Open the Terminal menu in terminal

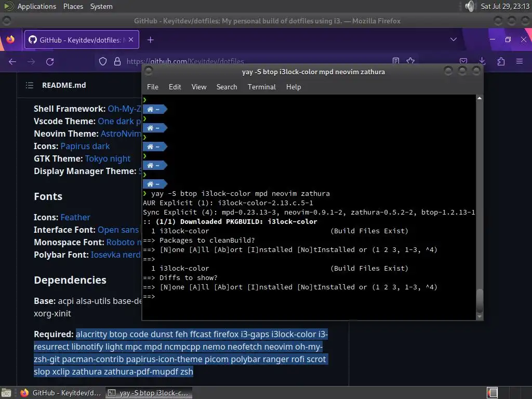[x=262, y=87]
